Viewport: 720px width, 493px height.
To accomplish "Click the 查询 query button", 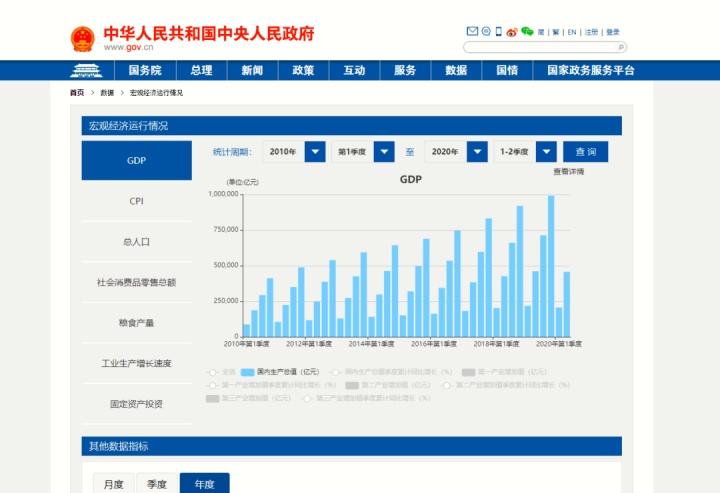I will 585,152.
